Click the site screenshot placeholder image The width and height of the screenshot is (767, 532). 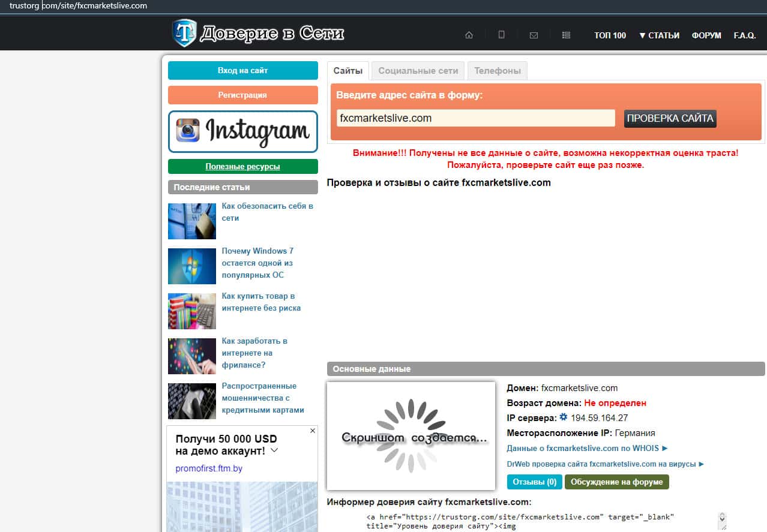coord(411,436)
